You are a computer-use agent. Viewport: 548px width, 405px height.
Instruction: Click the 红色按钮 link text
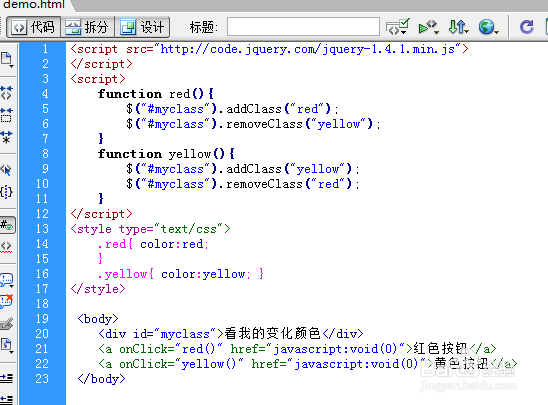pos(440,349)
